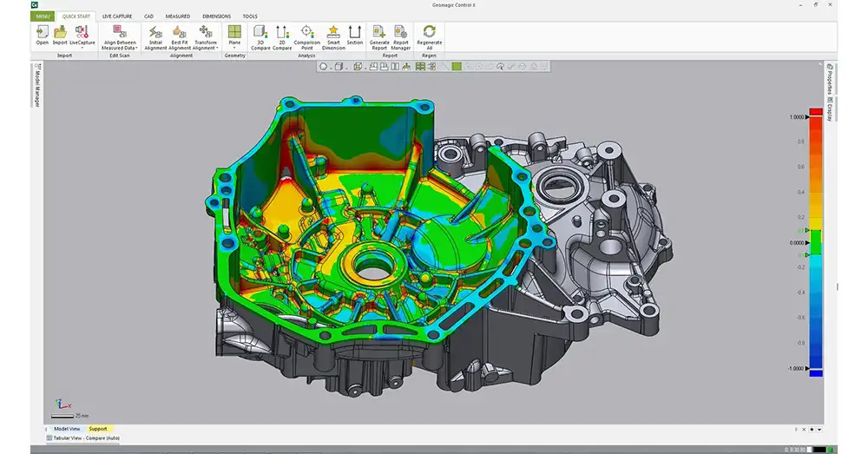The height and width of the screenshot is (454, 868).
Task: Switch to the CAD ribbon tab
Action: click(148, 16)
